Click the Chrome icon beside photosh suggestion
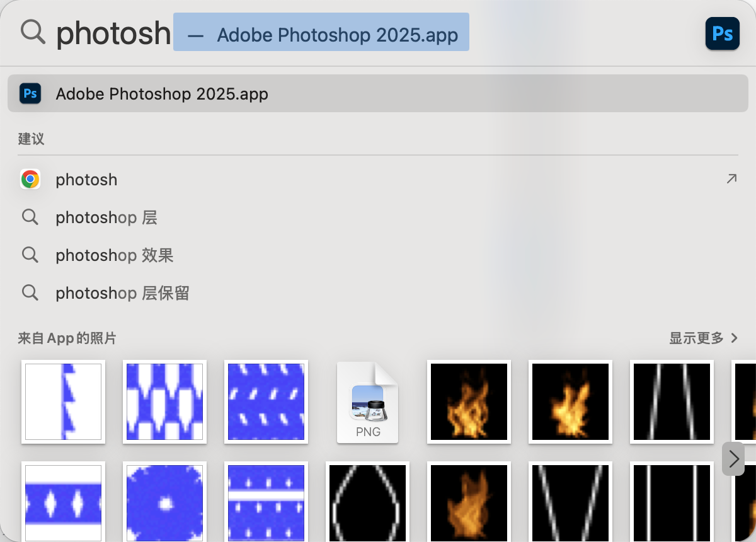This screenshot has width=756, height=542. pos(30,180)
